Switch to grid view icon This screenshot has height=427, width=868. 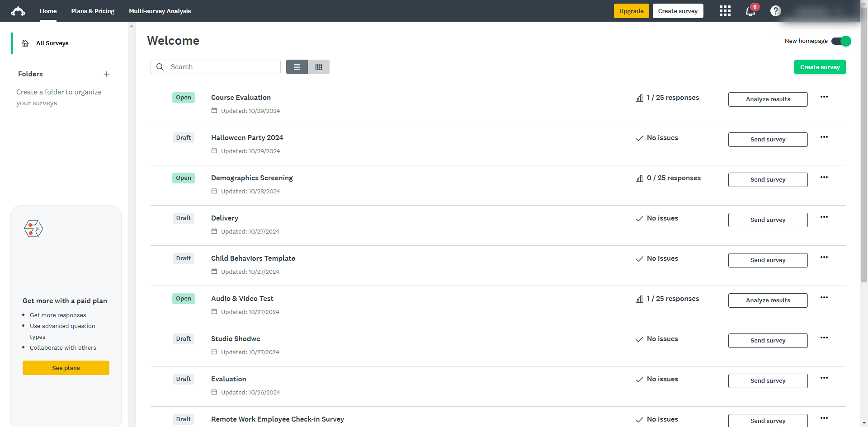click(x=319, y=67)
